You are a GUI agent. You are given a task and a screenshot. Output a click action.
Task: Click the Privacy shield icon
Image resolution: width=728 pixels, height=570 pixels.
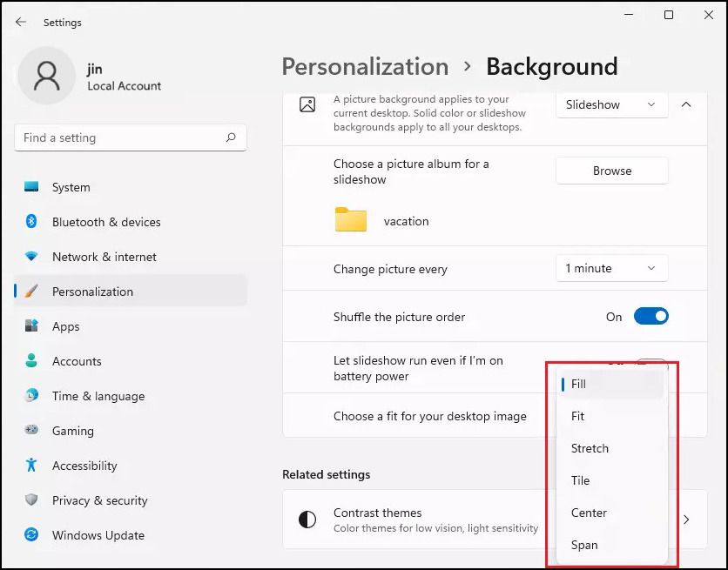point(31,500)
